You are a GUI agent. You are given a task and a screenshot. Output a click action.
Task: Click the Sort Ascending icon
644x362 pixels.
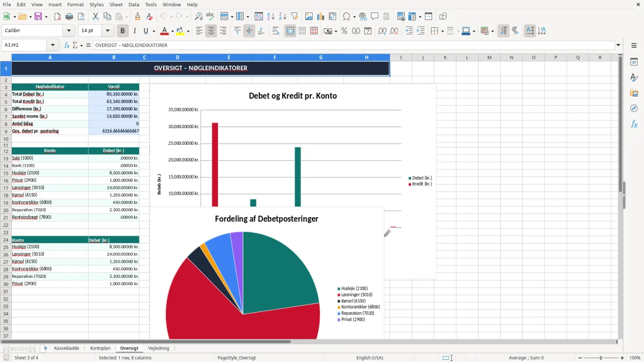271,17
